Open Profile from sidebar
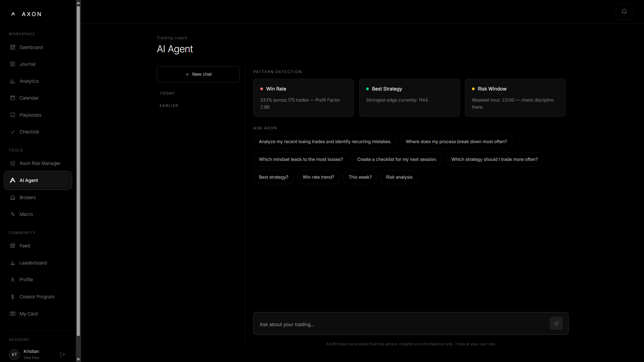 pos(38,280)
